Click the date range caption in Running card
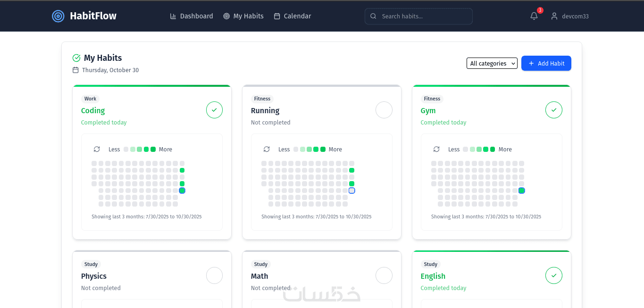The width and height of the screenshot is (644, 308). click(x=317, y=216)
